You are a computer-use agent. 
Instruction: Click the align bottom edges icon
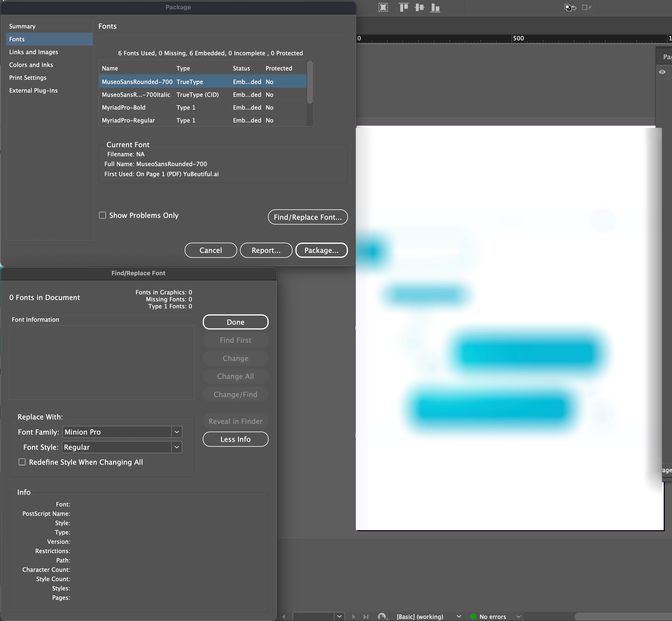[x=435, y=7]
